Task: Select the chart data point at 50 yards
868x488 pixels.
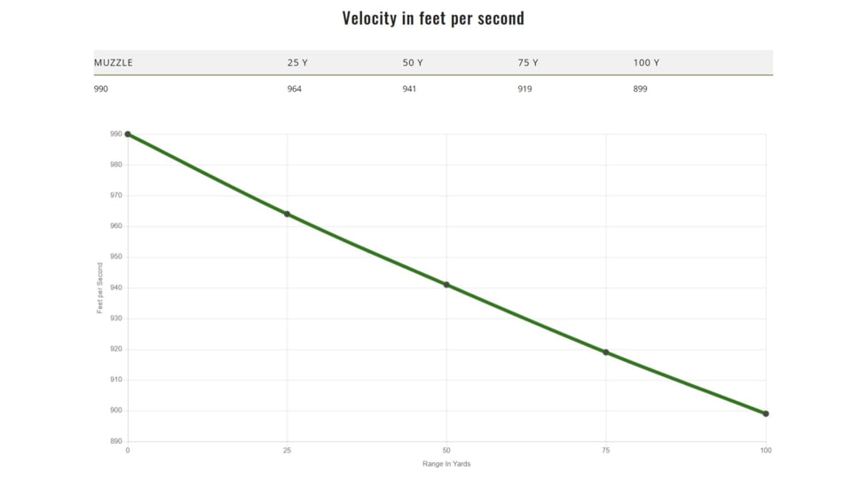Action: 446,285
